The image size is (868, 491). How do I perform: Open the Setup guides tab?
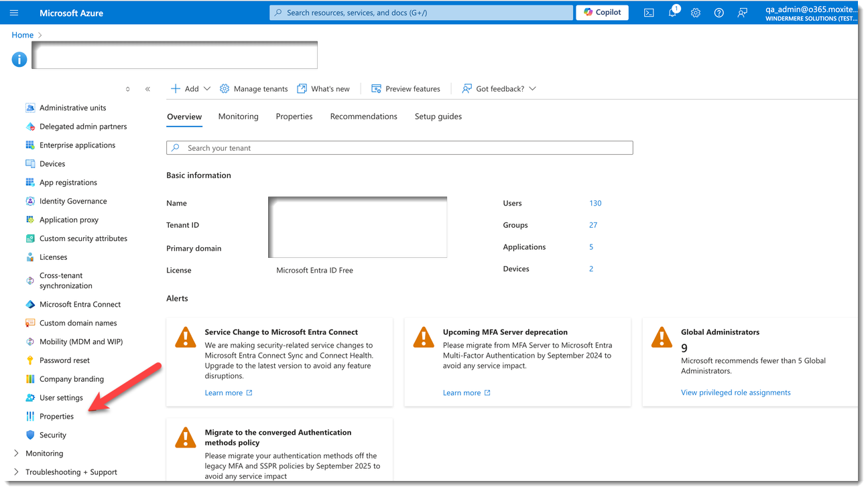click(x=438, y=117)
